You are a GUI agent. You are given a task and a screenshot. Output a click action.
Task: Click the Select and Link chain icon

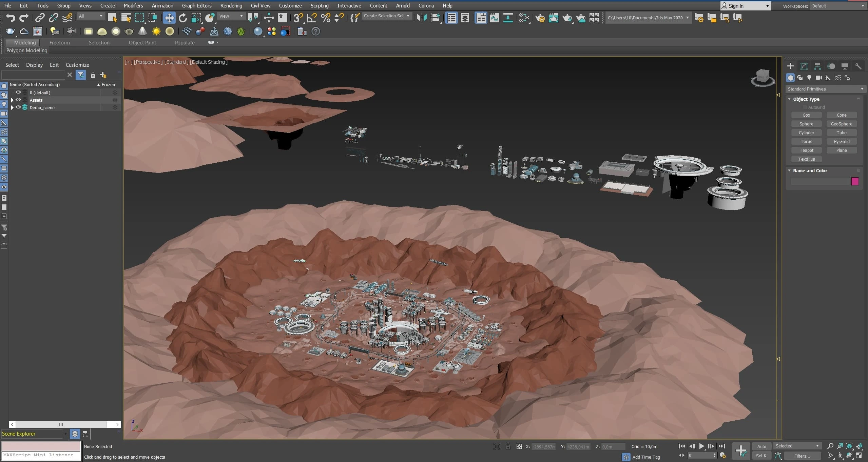[x=40, y=18]
